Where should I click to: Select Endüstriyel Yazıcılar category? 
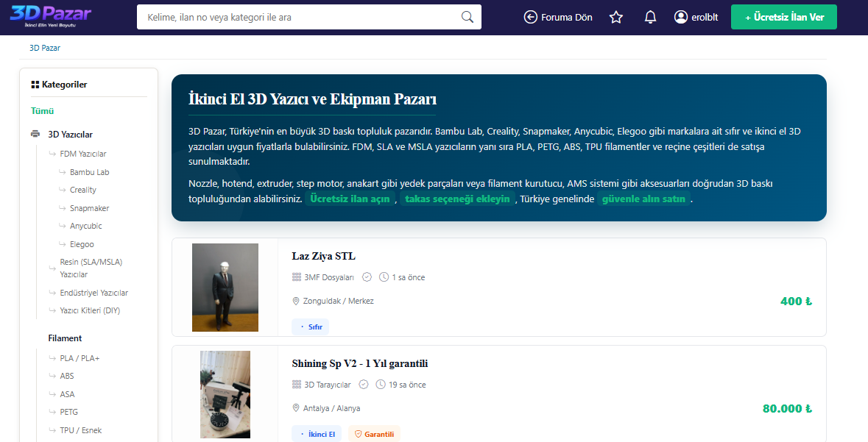click(x=94, y=293)
